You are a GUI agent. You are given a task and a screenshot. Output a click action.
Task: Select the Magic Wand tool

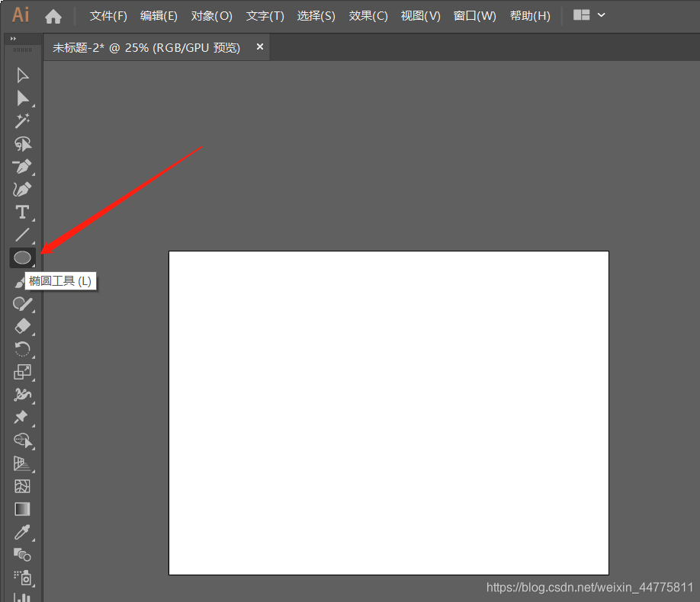(x=22, y=121)
